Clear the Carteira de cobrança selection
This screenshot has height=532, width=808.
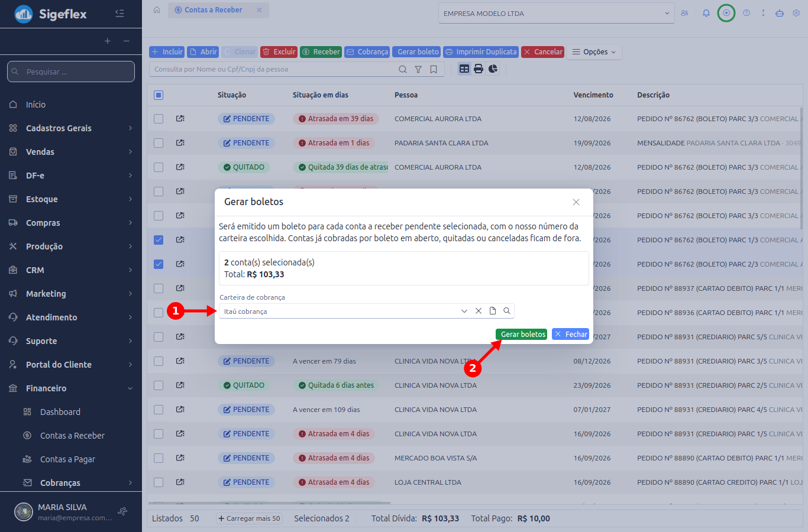(479, 311)
